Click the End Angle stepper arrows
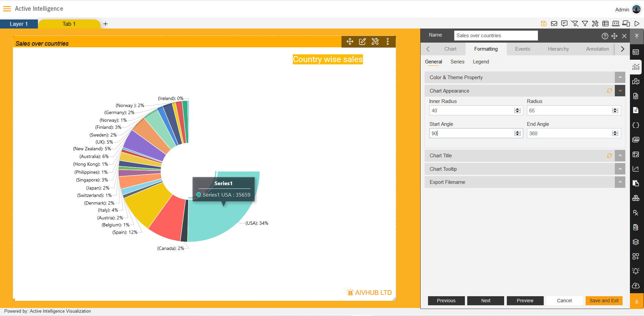Viewport: 644px width, 316px height. click(x=615, y=133)
